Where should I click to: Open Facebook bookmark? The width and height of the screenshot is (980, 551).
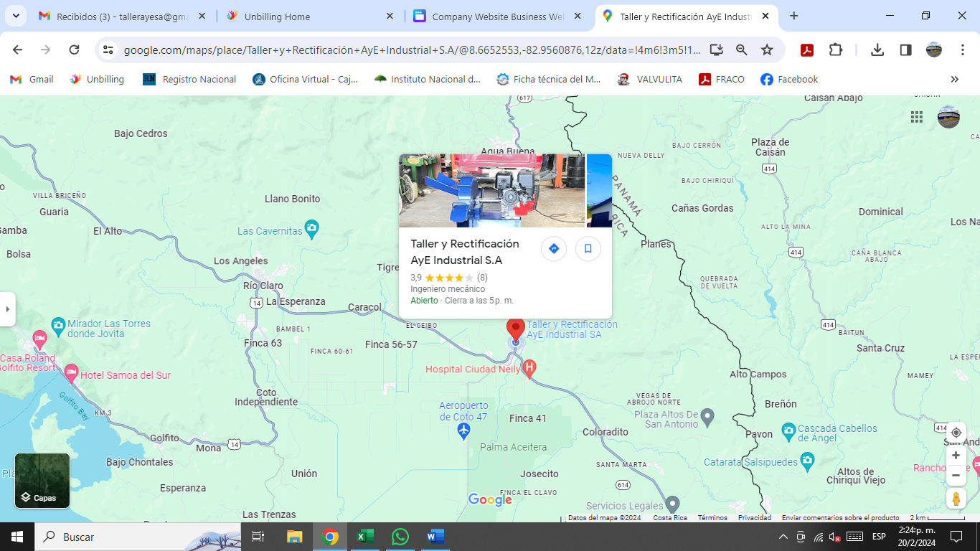[789, 80]
